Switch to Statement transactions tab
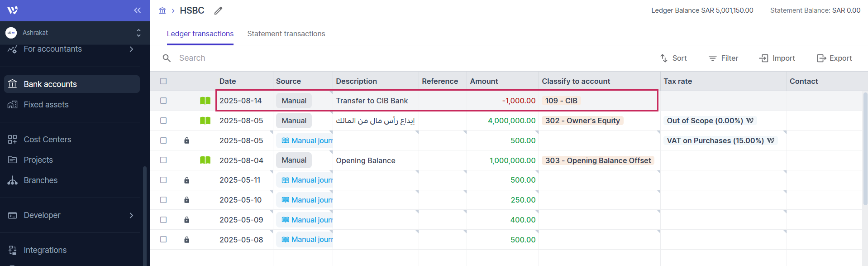Image resolution: width=868 pixels, height=266 pixels. (x=286, y=34)
